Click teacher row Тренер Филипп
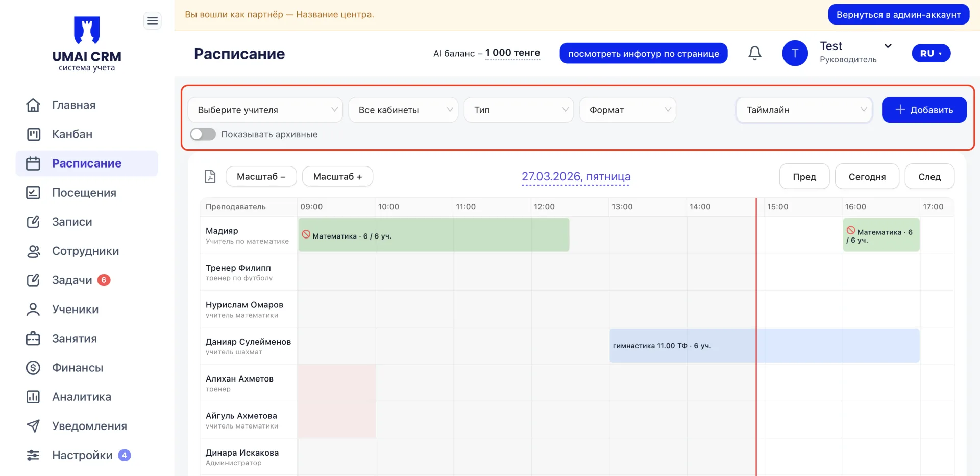 click(249, 272)
